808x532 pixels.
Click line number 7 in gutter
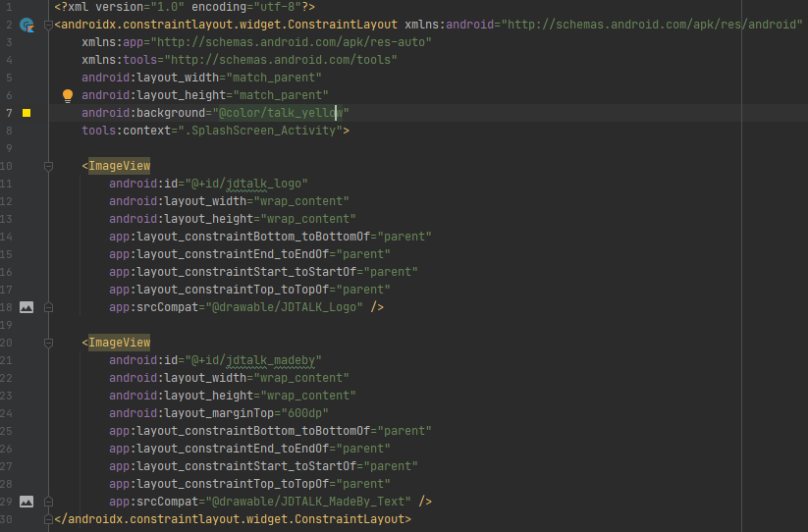tap(9, 113)
